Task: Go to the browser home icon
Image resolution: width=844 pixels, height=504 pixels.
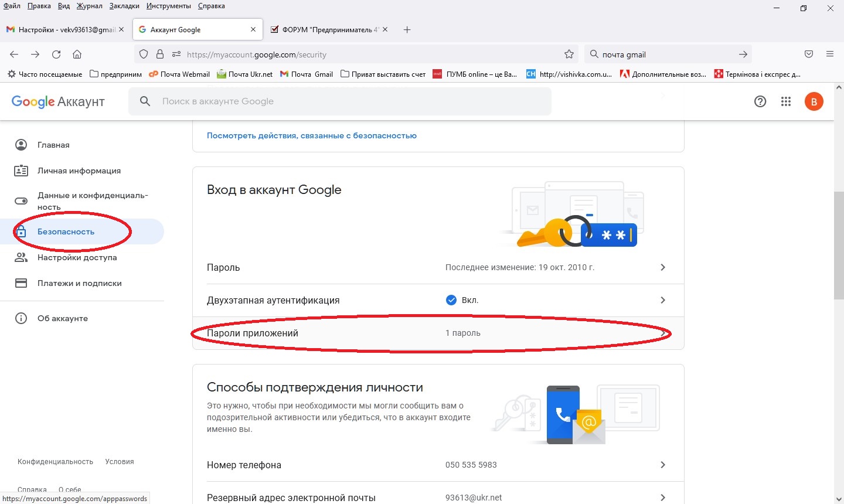Action: pyautogui.click(x=77, y=55)
